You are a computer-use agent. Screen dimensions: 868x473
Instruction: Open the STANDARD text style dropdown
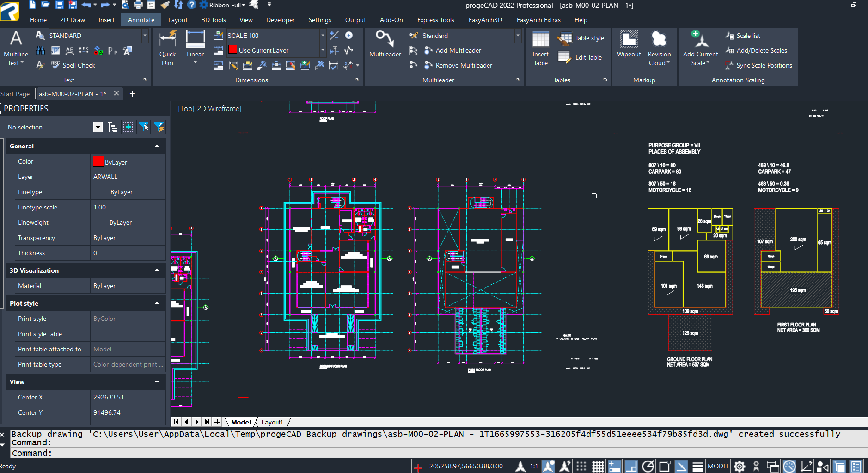pyautogui.click(x=145, y=36)
